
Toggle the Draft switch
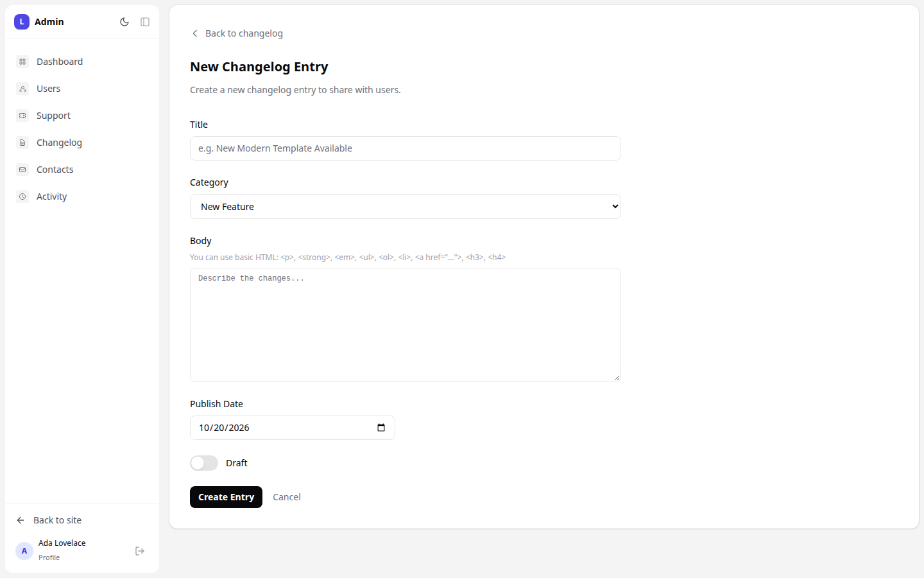tap(204, 463)
